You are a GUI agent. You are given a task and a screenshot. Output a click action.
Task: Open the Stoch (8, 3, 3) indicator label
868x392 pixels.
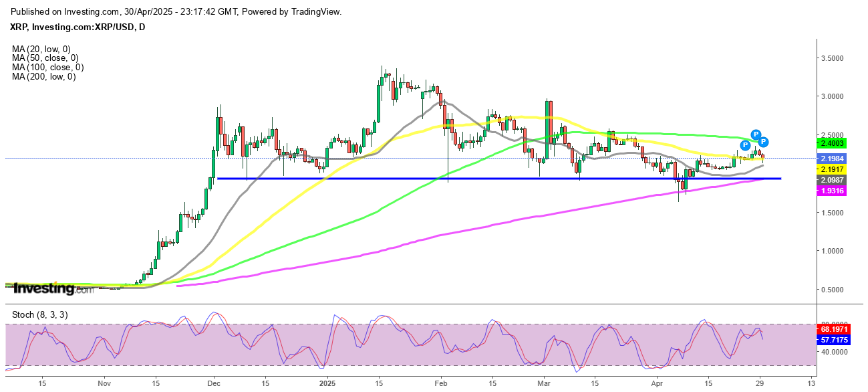(39, 314)
